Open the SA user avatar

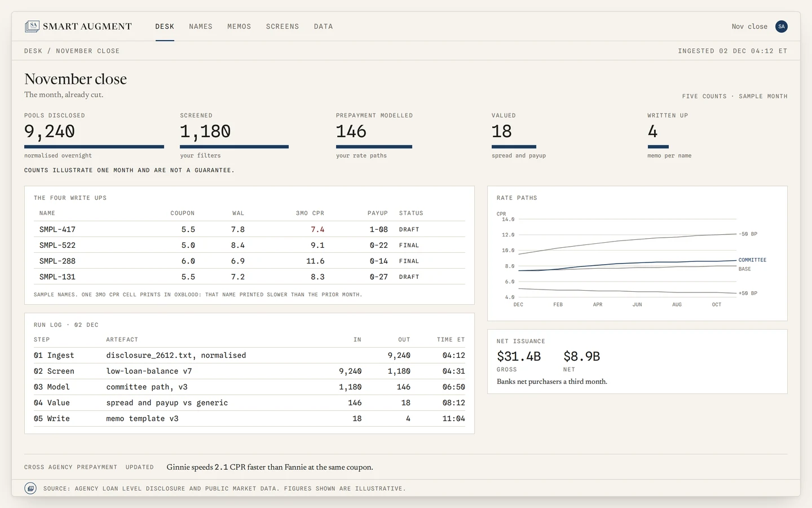[781, 27]
